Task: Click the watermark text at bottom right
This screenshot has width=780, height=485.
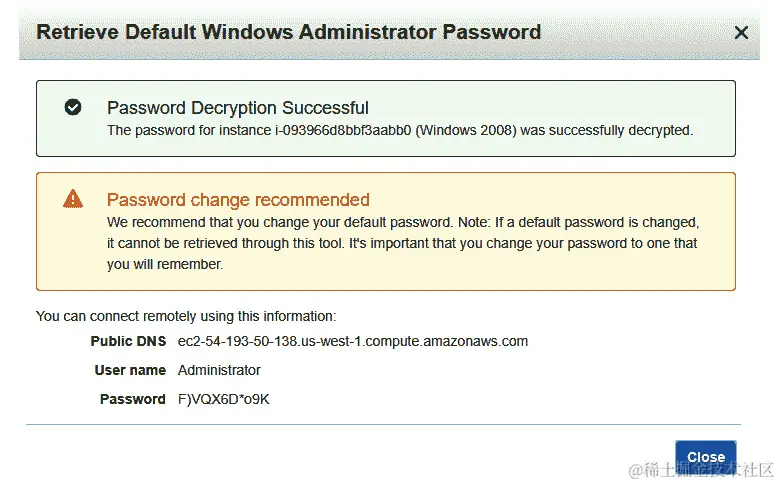Action: tap(700, 470)
